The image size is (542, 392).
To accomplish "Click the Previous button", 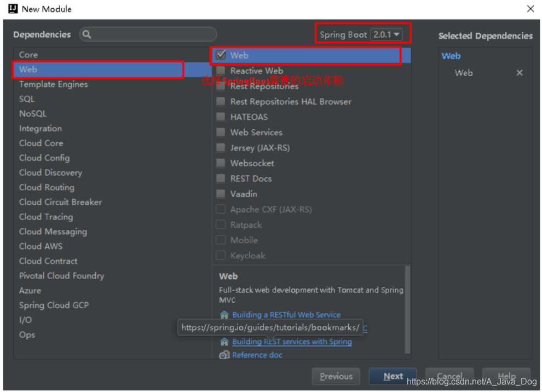I will 336,377.
